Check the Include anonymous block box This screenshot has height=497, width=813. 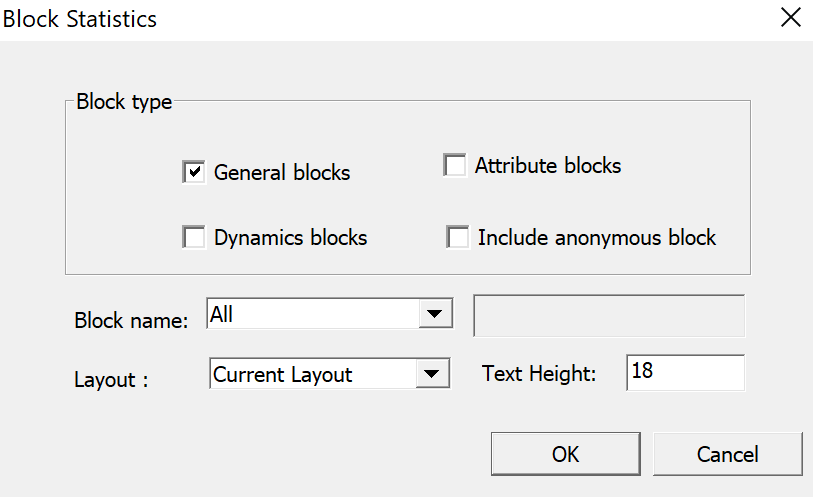[458, 237]
